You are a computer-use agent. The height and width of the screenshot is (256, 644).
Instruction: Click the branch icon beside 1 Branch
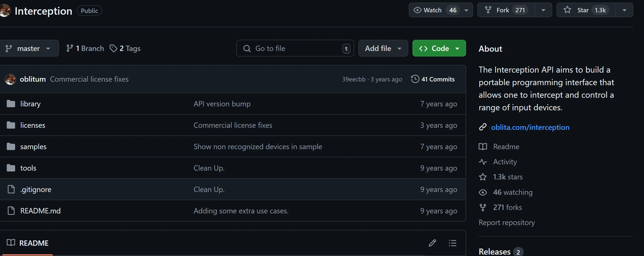coord(70,48)
